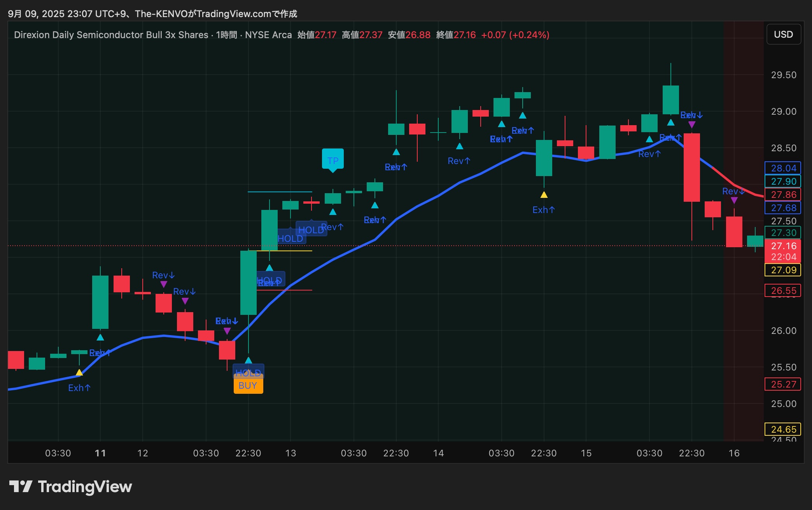
Task: Select the 25.27 red price label
Action: (x=783, y=384)
